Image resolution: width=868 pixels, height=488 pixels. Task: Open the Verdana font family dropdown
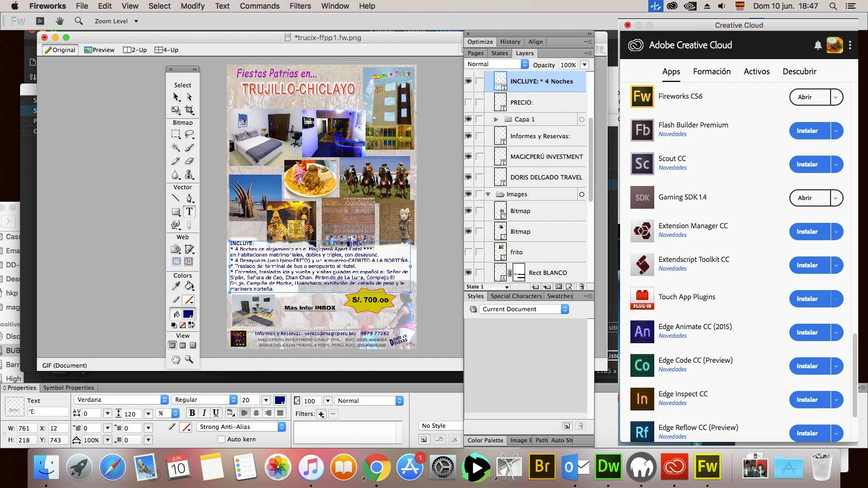pos(122,400)
